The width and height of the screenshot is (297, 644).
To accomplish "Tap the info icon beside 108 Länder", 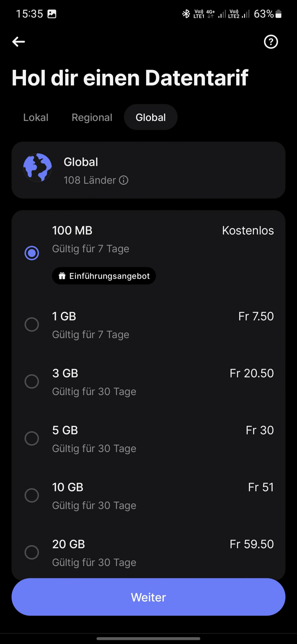I will click(x=124, y=180).
